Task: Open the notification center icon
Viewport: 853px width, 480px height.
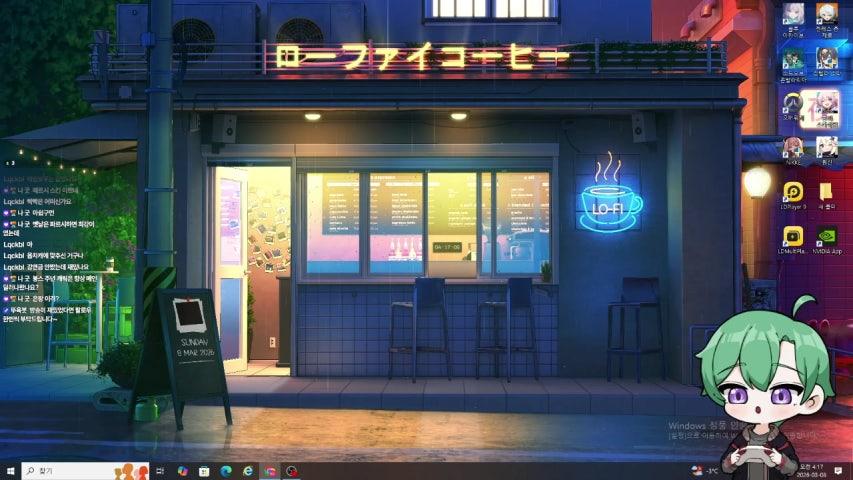Action: [x=840, y=471]
